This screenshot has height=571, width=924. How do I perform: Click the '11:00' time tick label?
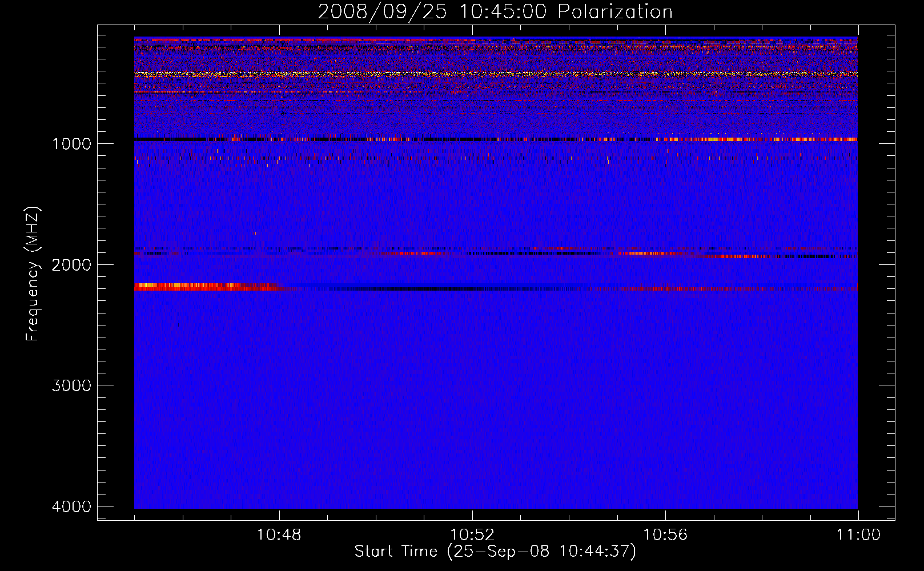[858, 535]
